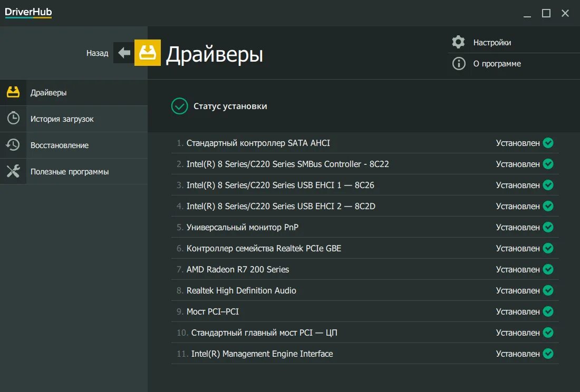Screen dimensions: 580x392
Task: Go to Полезные программы section
Action: (70, 172)
